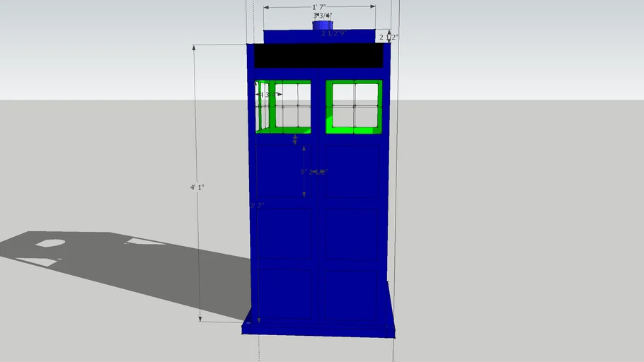
Task: Select the upper left door panel below window
Action: point(283,170)
